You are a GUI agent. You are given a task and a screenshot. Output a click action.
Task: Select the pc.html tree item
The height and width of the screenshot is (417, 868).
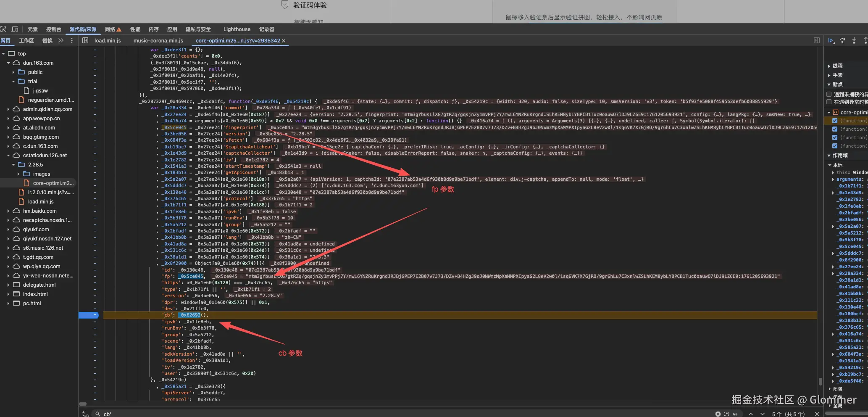pos(32,303)
